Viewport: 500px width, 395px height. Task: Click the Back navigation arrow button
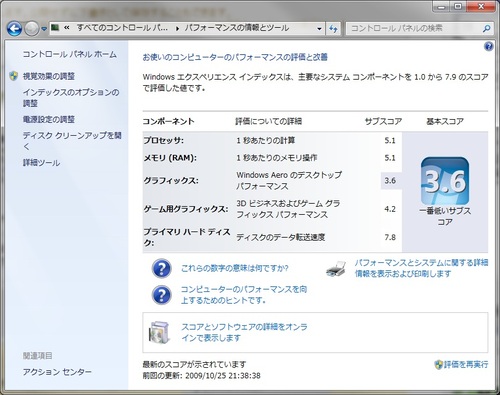[x=14, y=29]
